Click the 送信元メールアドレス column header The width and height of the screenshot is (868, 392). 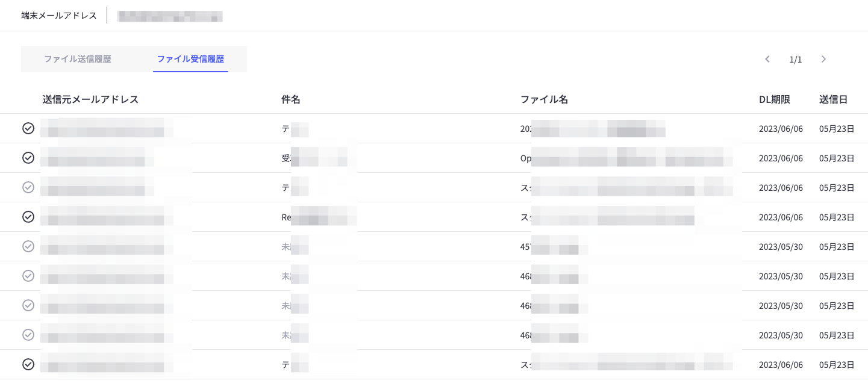[x=90, y=99]
